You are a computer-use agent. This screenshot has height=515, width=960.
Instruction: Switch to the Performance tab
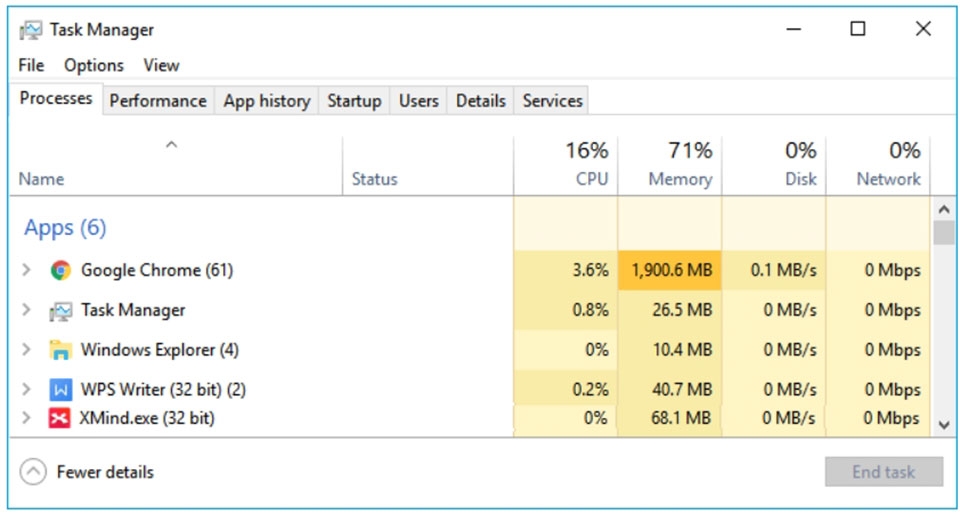click(x=158, y=101)
